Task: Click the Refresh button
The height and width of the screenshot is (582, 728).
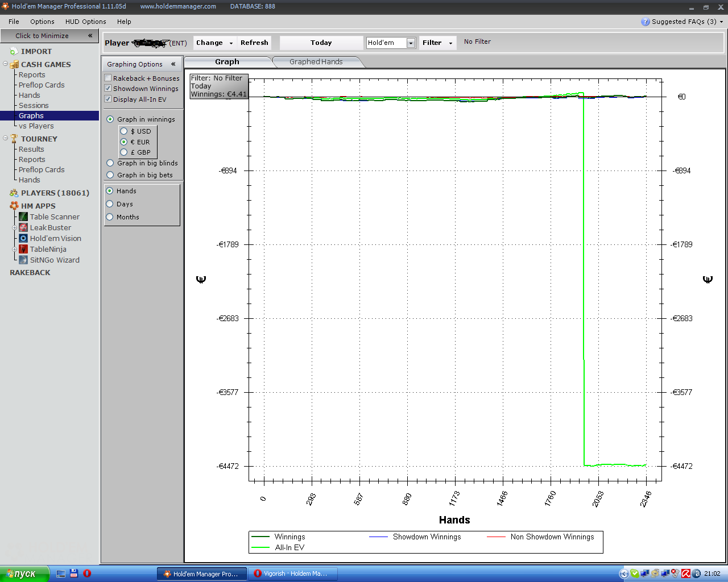Action: click(254, 43)
